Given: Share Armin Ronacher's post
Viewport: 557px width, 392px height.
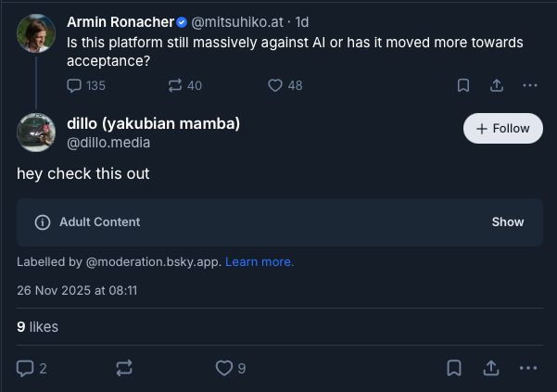Looking at the screenshot, I should pos(497,85).
